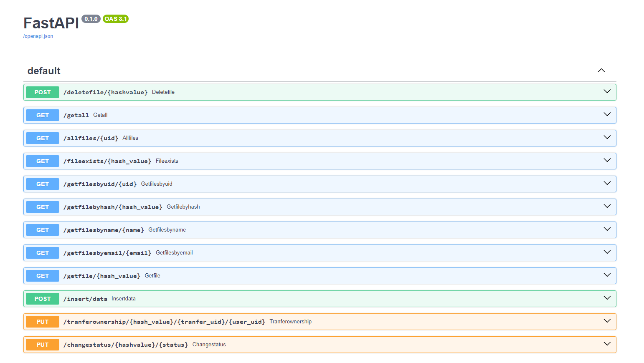644x363 pixels.
Task: Click the GET badge for /getall
Action: 43,115
